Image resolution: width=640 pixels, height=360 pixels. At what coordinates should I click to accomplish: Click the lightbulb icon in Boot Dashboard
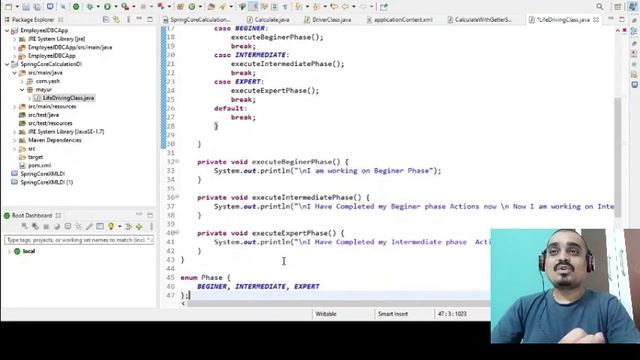[x=111, y=227]
